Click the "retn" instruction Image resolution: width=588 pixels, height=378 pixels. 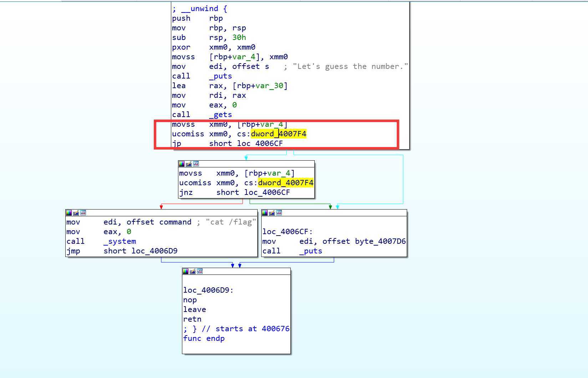click(192, 319)
